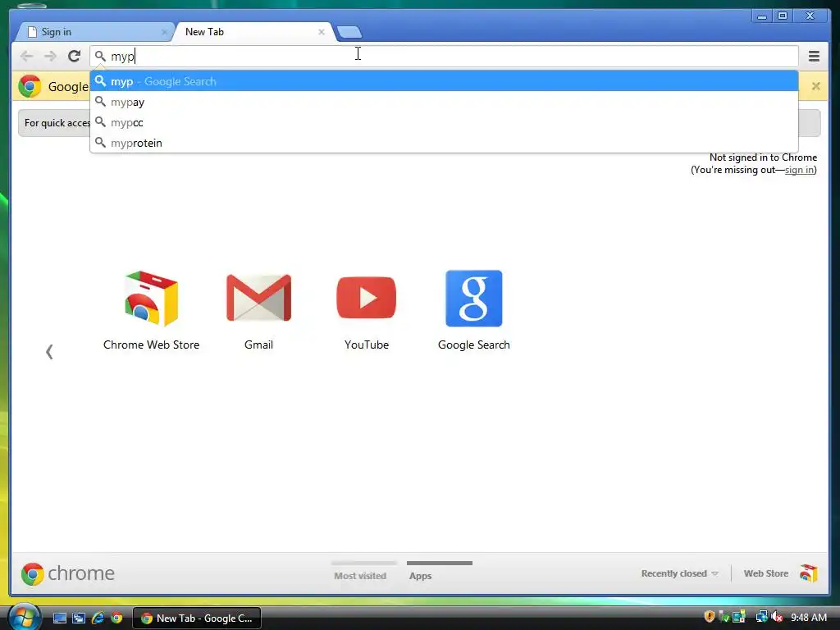Screen dimensions: 840x630
Task: Click the Web Store icon in the footer
Action: (x=808, y=573)
